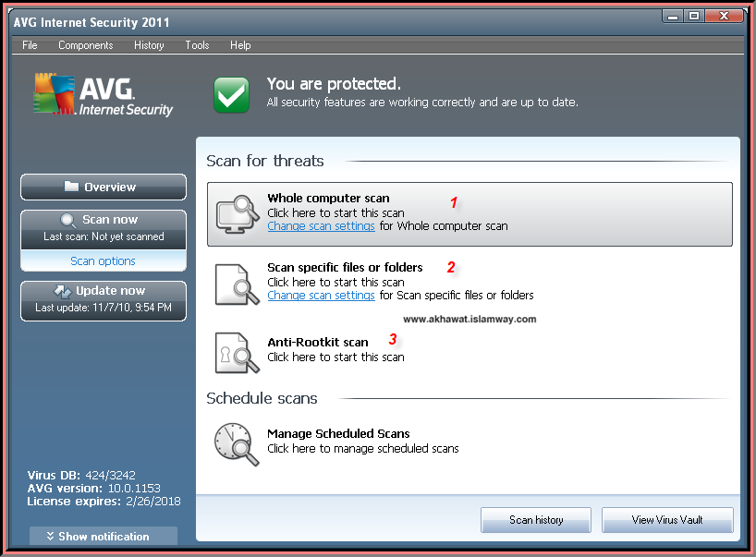The height and width of the screenshot is (557, 756).
Task: Select Scan specific files or folders title
Action: tap(345, 268)
